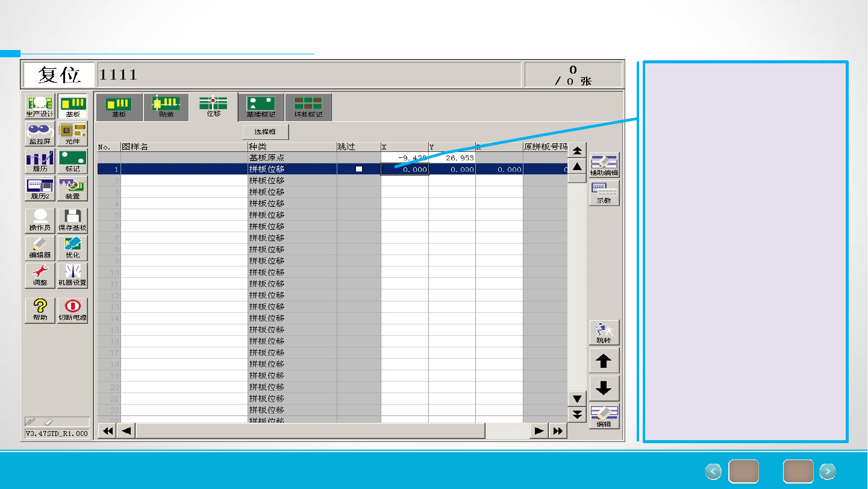
Task: Click 保存基板 save board icon
Action: coord(72,221)
